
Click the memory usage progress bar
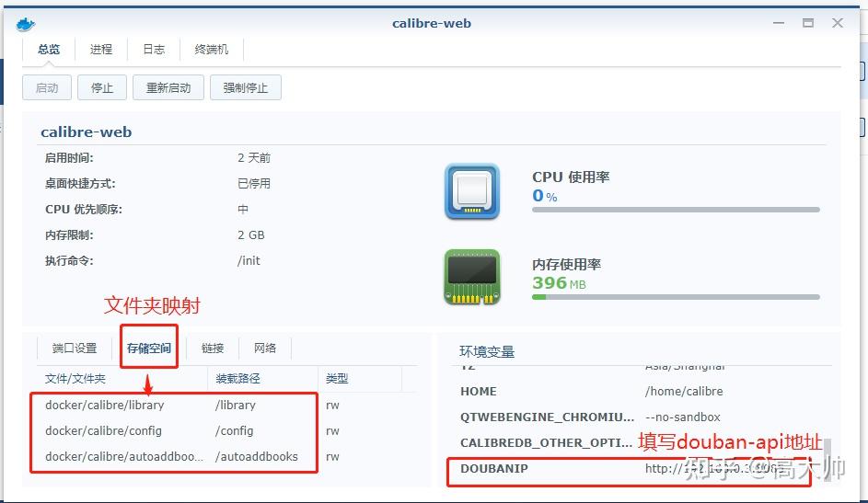676,297
